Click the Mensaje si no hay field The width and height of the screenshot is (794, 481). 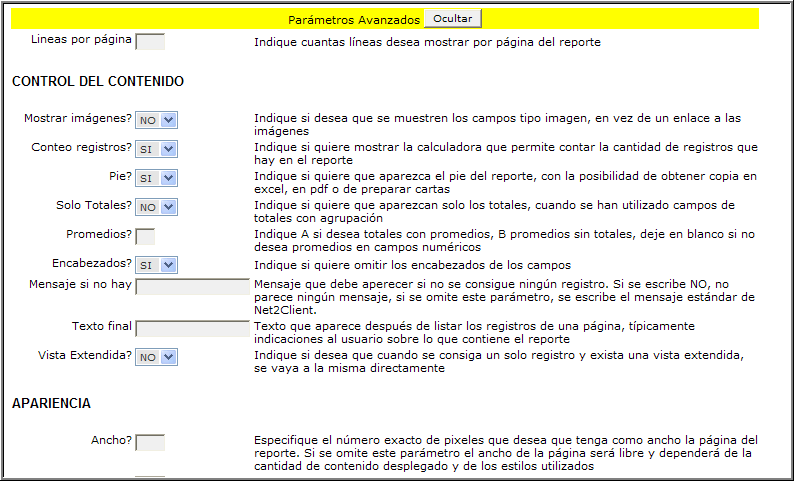pyautogui.click(x=192, y=287)
